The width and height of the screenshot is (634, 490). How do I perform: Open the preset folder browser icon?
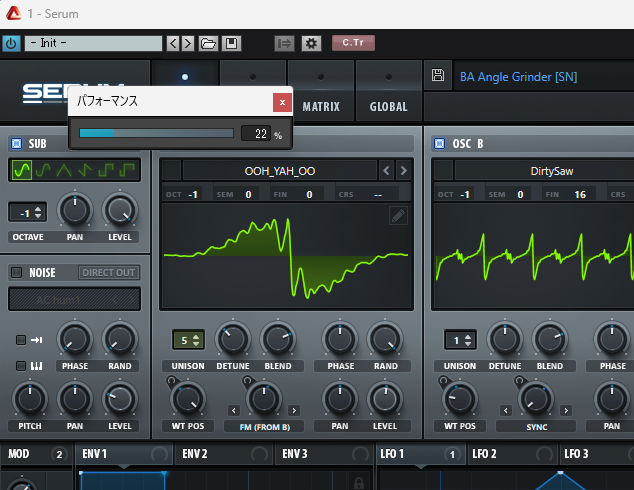(x=208, y=43)
